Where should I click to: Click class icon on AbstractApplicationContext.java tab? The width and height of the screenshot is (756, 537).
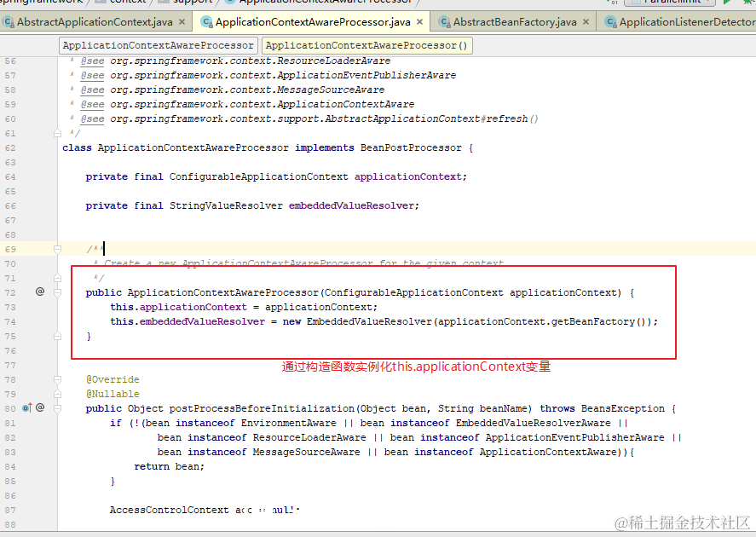9,21
